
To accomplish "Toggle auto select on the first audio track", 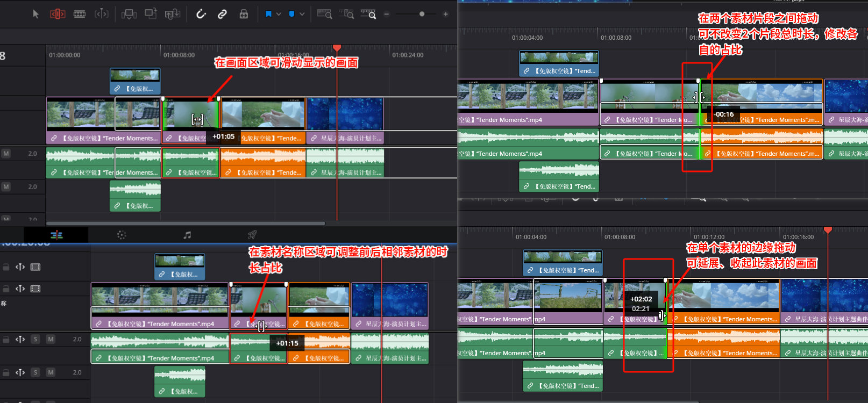I will 20,339.
